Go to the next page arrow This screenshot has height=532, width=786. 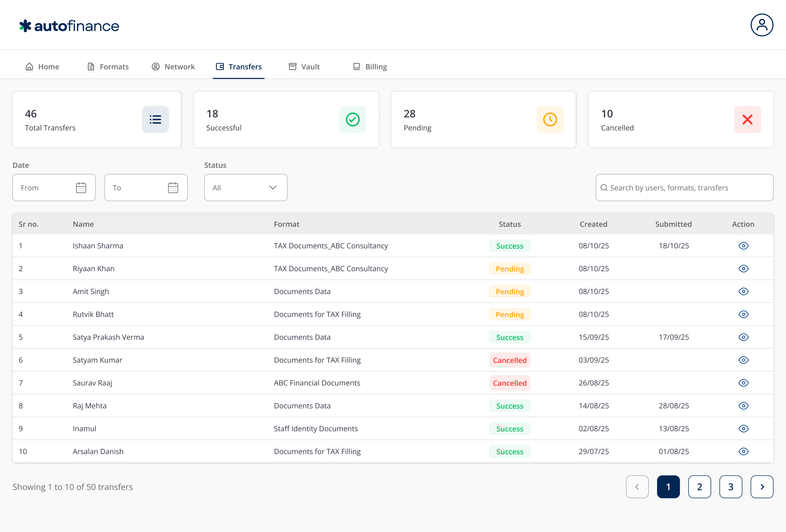coord(762,487)
